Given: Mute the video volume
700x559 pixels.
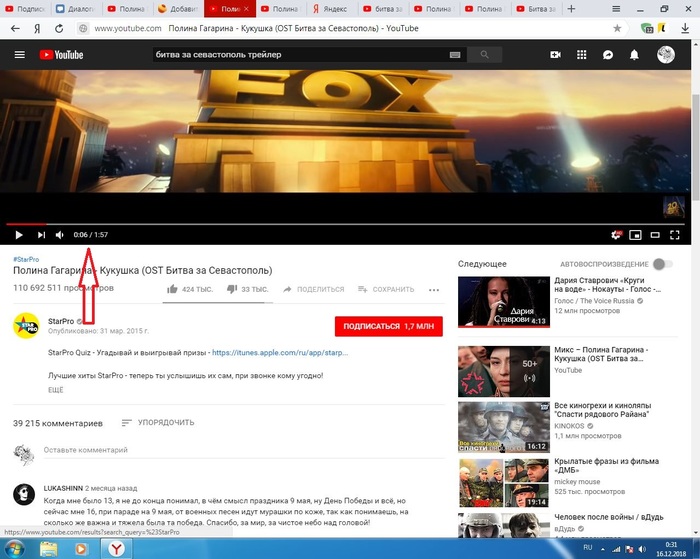Looking at the screenshot, I should point(60,235).
